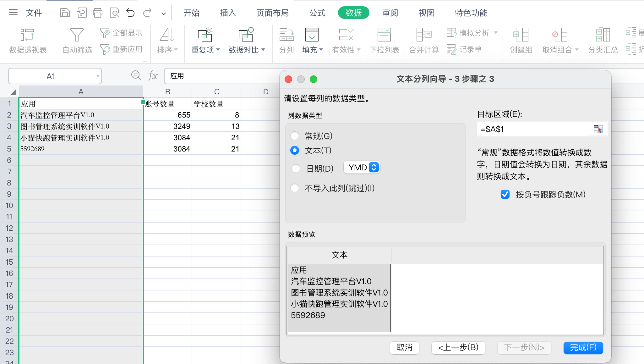The width and height of the screenshot is (644, 364).
Task: Click the Finish (完成) button
Action: (583, 348)
